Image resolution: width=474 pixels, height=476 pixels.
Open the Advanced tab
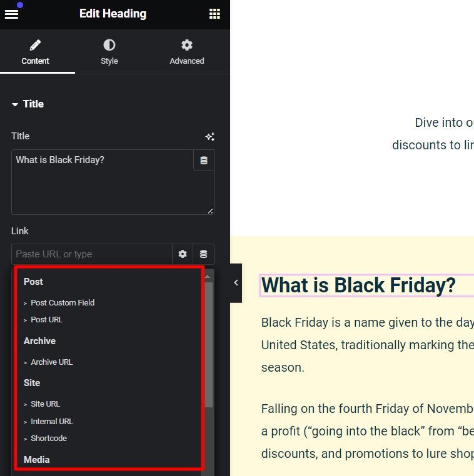pos(186,52)
